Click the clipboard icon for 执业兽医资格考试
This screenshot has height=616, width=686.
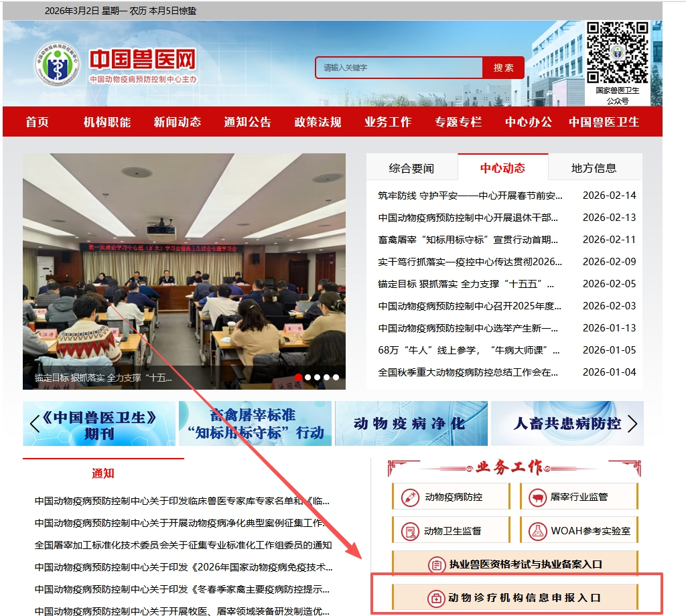(x=436, y=564)
